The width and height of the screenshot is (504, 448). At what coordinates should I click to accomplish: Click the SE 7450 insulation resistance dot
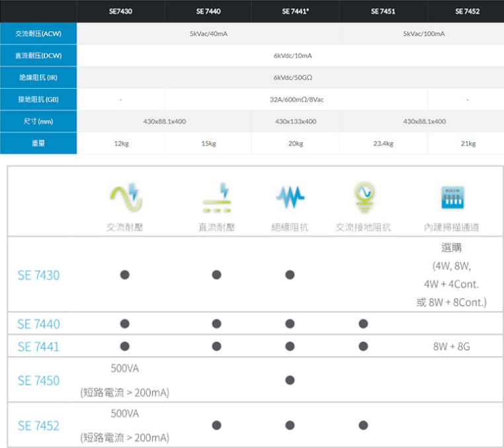(x=290, y=380)
